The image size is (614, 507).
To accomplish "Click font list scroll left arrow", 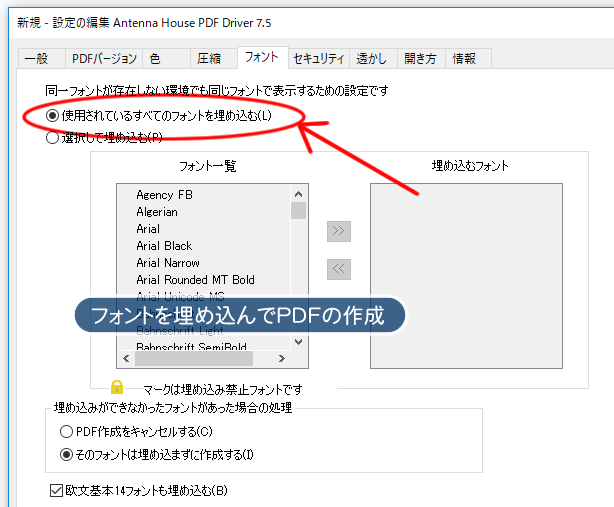I will [126, 359].
